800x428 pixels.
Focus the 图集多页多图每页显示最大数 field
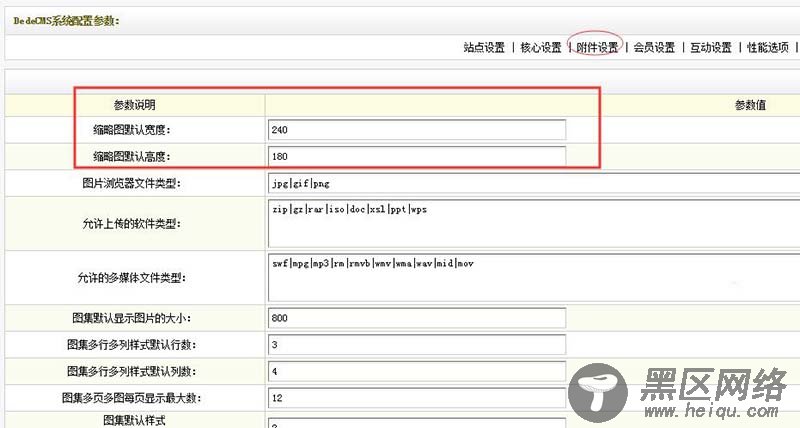click(x=416, y=397)
